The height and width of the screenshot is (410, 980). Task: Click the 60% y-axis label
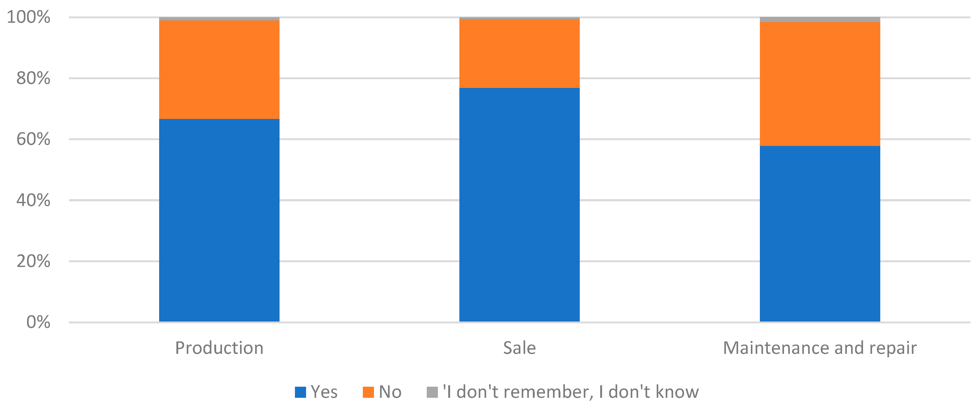tap(33, 139)
